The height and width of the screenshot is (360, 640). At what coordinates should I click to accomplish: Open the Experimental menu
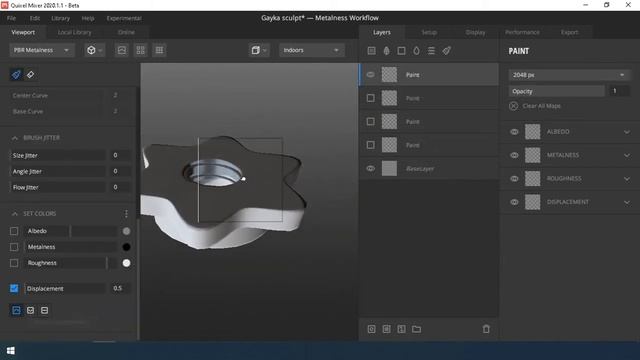pyautogui.click(x=124, y=18)
